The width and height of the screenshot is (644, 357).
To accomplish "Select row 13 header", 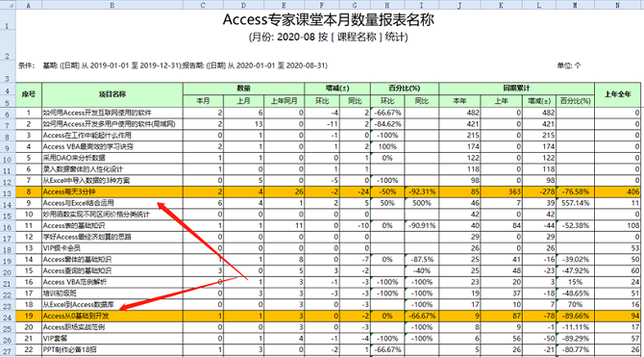I will [x=8, y=191].
